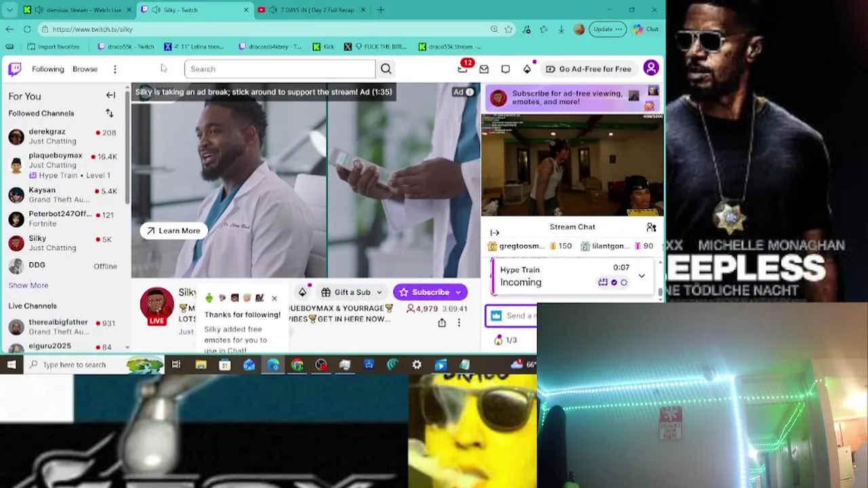Click Go Ad-Free for Free button

(589, 69)
